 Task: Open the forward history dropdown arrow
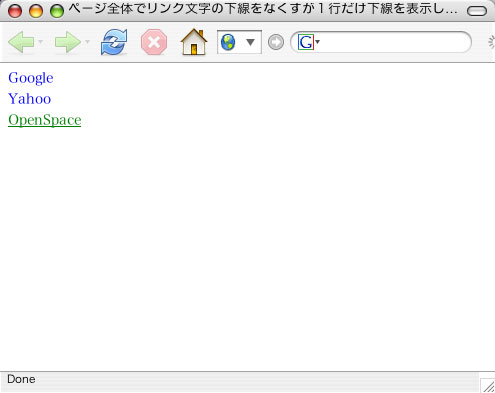[x=87, y=42]
